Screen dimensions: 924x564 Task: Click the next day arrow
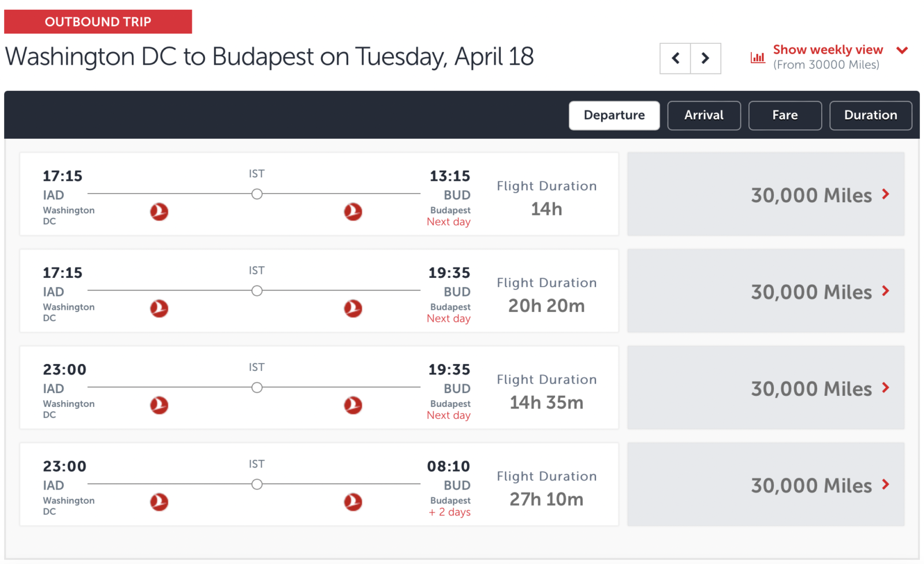[x=706, y=58]
